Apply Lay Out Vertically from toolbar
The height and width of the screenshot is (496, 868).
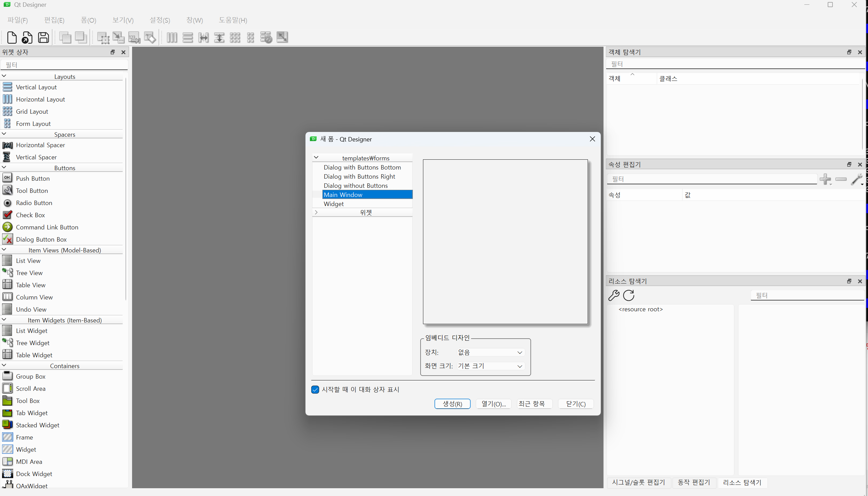pyautogui.click(x=188, y=38)
